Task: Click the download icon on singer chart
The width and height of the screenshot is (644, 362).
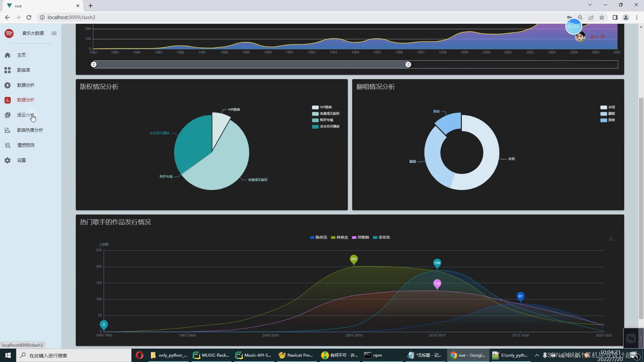Action: [x=611, y=239]
